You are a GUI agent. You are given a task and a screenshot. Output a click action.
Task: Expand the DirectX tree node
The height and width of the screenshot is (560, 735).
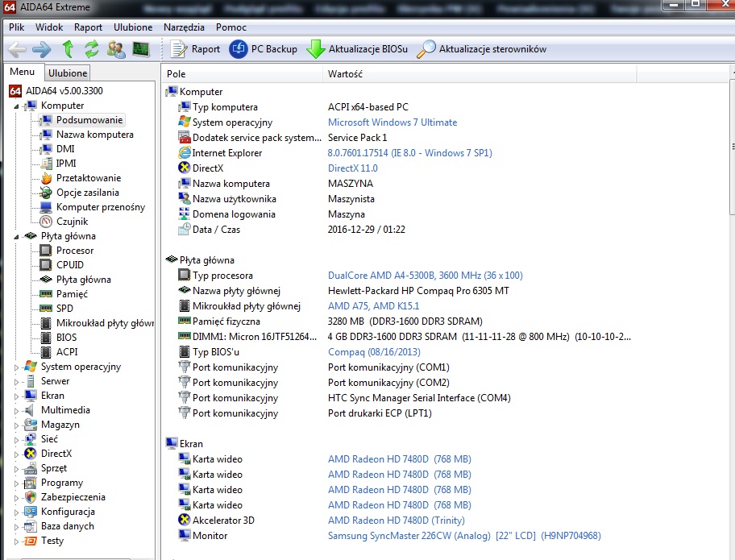[x=16, y=454]
